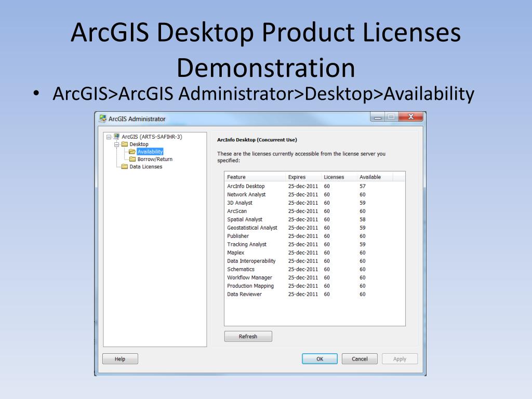This screenshot has height=399, width=532.
Task: Sort by the Feature column header
Action: tap(255, 177)
